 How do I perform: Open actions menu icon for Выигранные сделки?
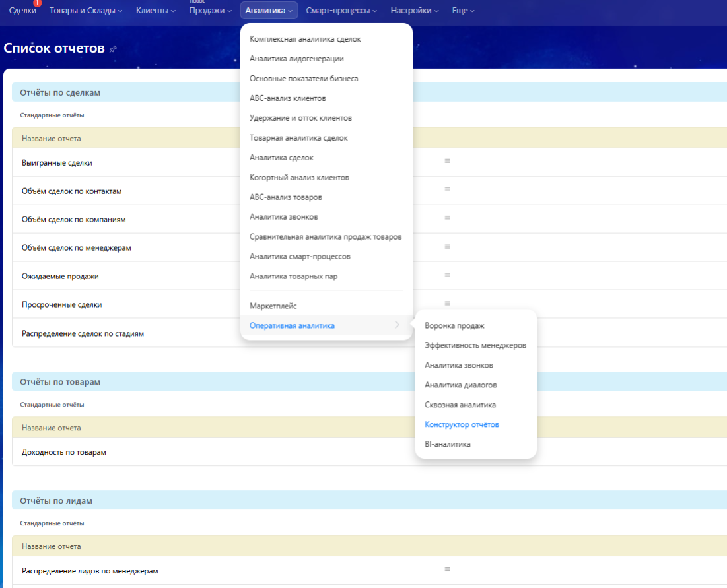(447, 160)
